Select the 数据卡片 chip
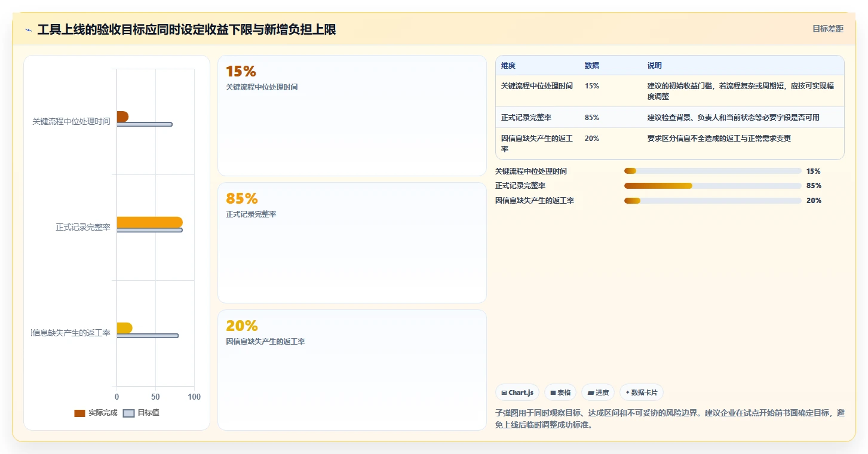This screenshot has width=868, height=454. pyautogui.click(x=642, y=392)
